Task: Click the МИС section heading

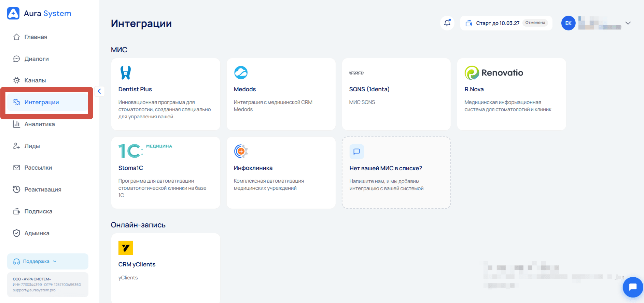Action: 119,50
